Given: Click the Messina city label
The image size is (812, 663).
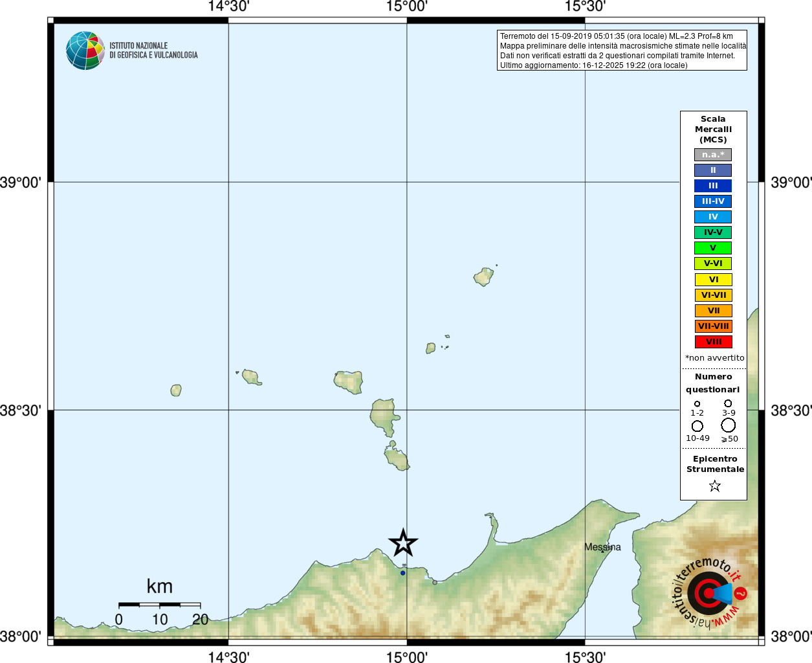Looking at the screenshot, I should coord(602,547).
